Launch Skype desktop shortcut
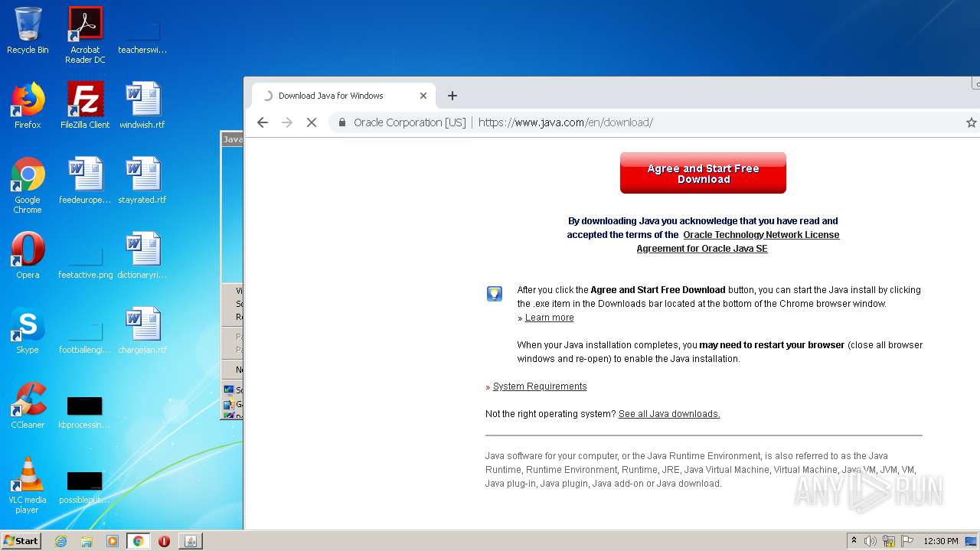Image resolution: width=980 pixels, height=551 pixels. click(x=28, y=331)
